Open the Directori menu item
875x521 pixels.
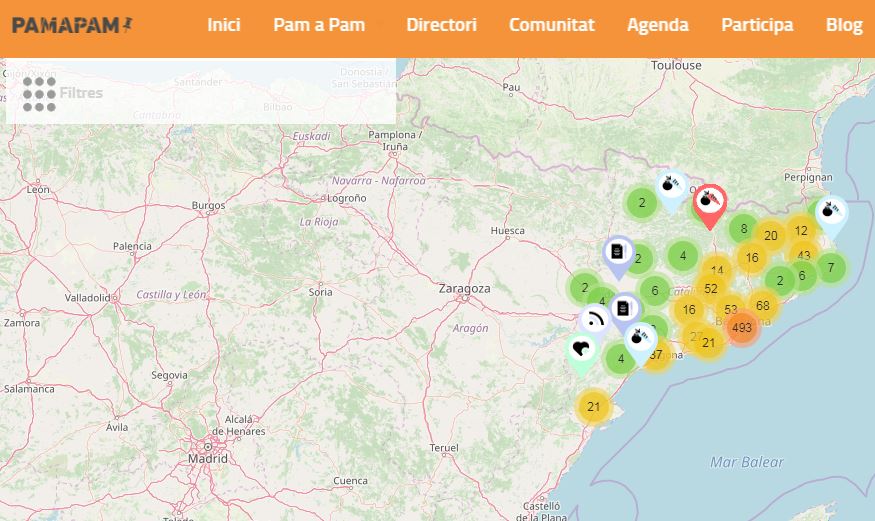click(441, 25)
